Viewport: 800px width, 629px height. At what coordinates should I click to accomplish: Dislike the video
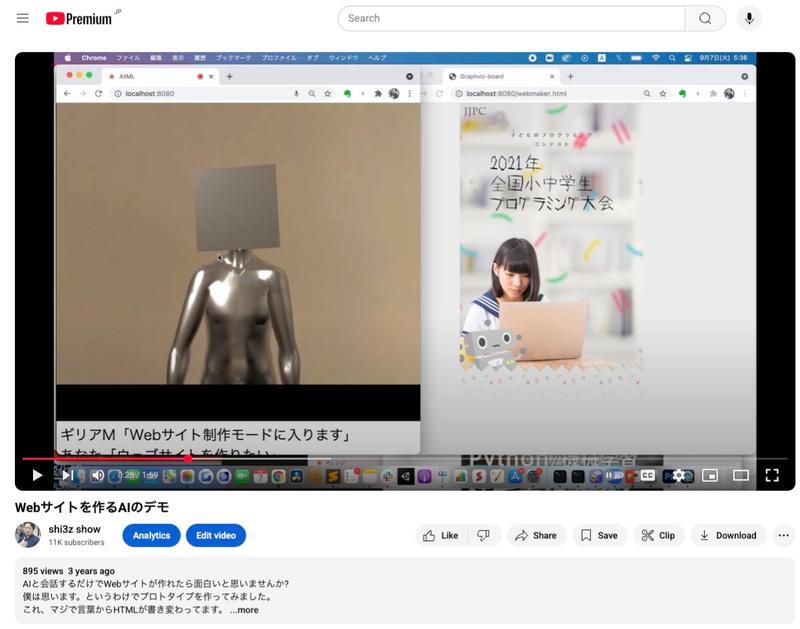(483, 535)
